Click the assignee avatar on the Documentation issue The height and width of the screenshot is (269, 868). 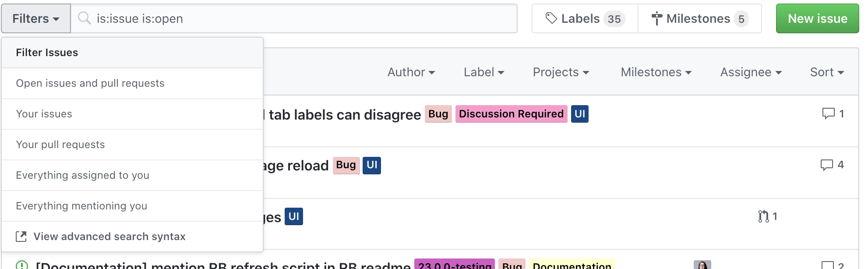[702, 265]
